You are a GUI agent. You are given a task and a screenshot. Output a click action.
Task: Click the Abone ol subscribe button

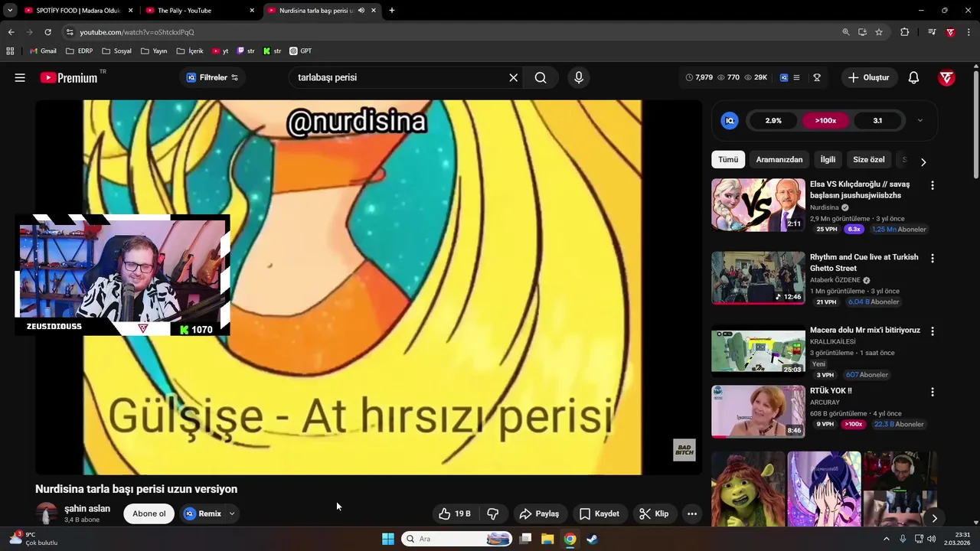(149, 514)
